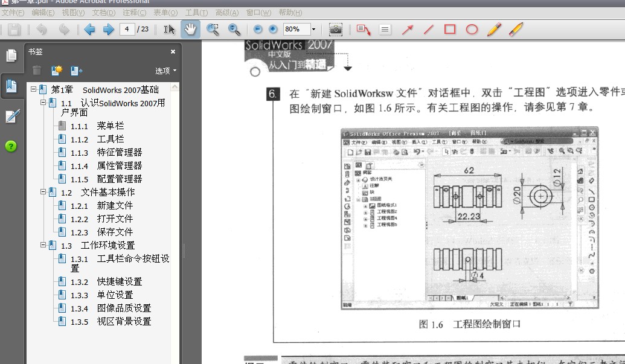Open the 注释(C) menu
Image resolution: width=625 pixels, height=364 pixels.
tap(134, 13)
